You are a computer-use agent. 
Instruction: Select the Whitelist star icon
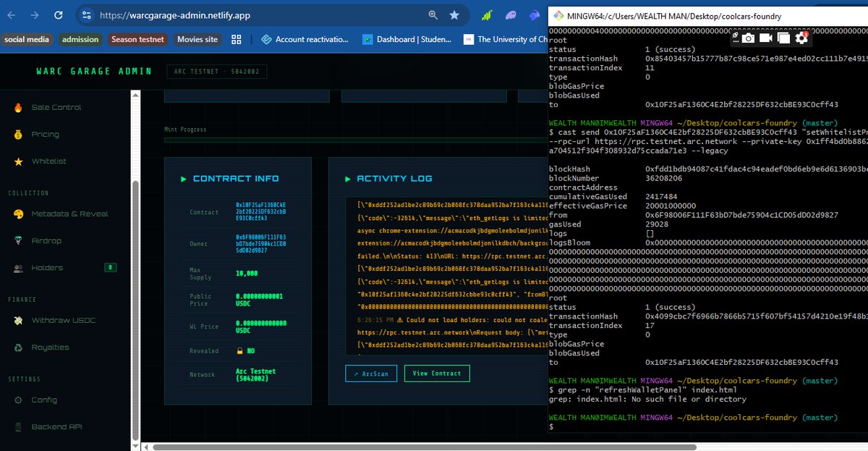tap(18, 161)
